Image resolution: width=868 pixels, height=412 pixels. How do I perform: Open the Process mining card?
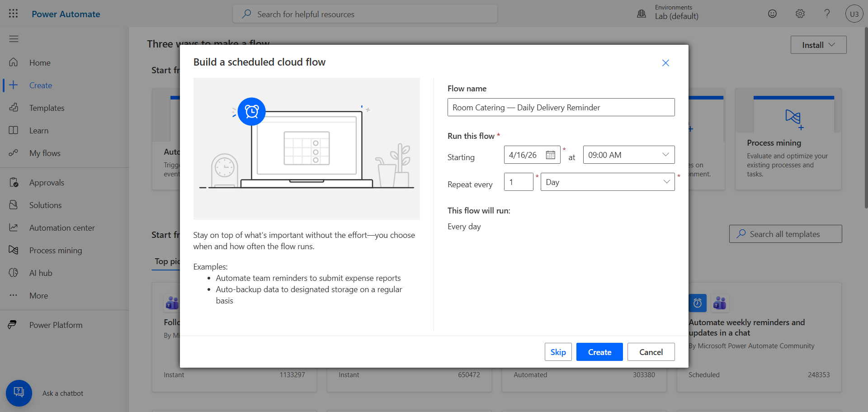pyautogui.click(x=788, y=139)
